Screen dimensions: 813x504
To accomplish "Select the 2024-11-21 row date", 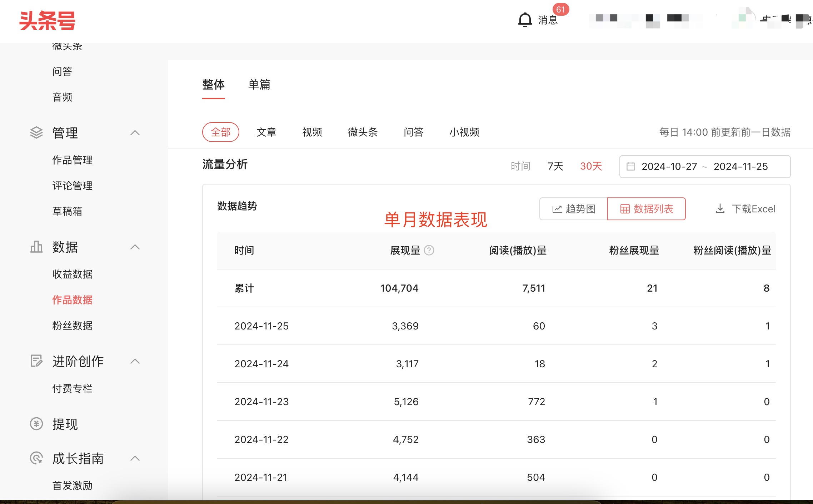I will coord(261,477).
